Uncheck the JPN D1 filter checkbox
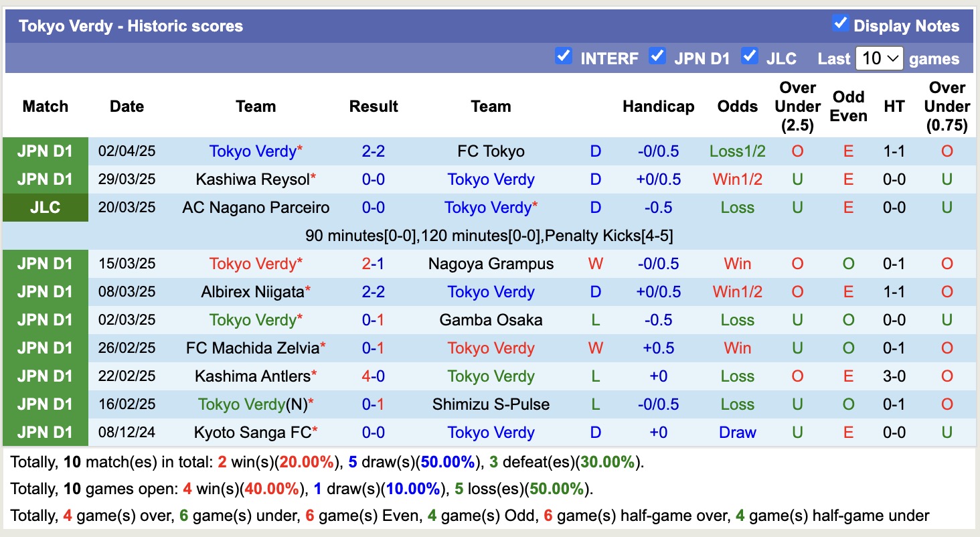This screenshot has height=537, width=980. 657,56
